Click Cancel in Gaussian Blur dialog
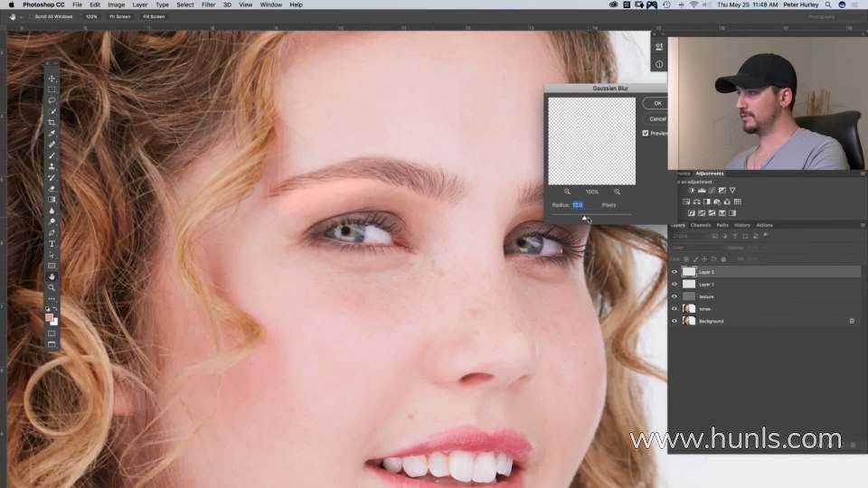This screenshot has width=868, height=488. [656, 119]
